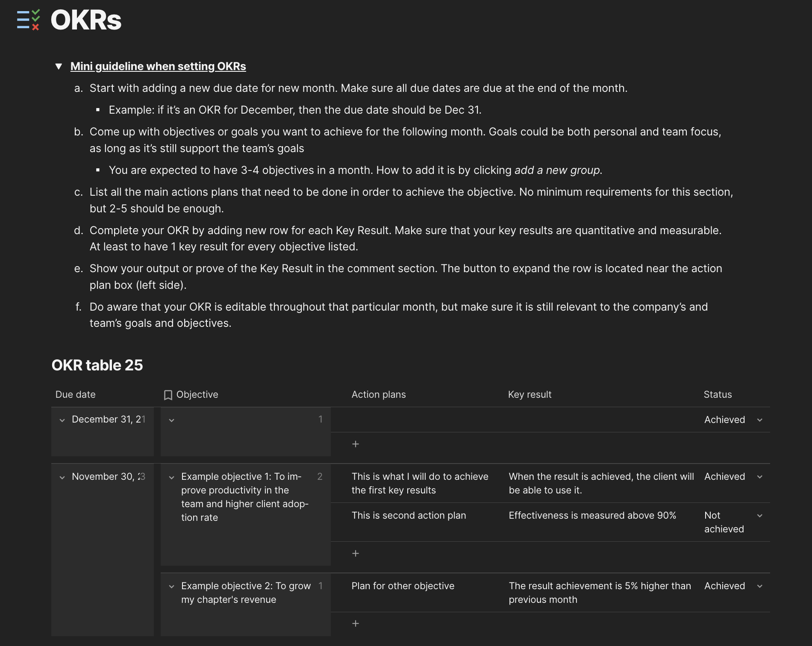Screen dimensions: 812x646
Task: Select the OKR table 25 heading
Action: 97,365
